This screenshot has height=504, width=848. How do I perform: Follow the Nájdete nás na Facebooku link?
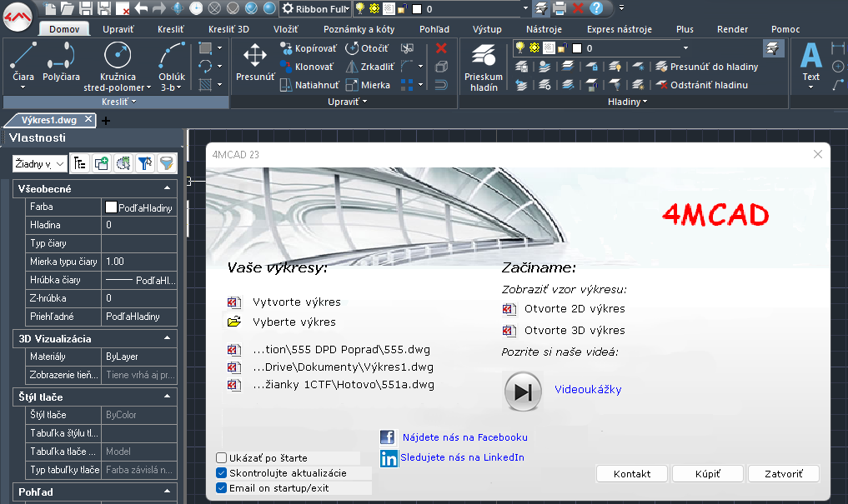[465, 437]
